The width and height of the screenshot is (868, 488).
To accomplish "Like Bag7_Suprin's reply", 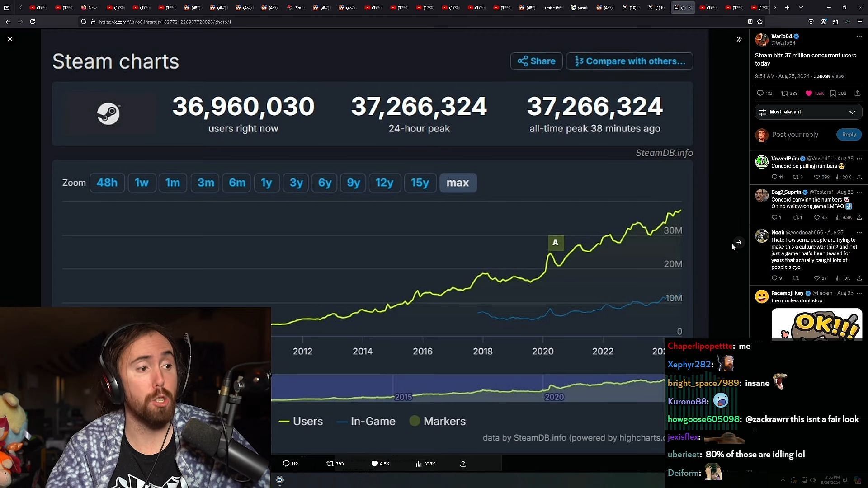I will click(817, 218).
